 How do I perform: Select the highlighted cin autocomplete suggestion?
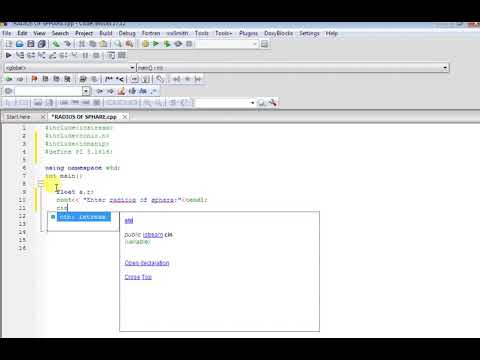click(x=83, y=217)
